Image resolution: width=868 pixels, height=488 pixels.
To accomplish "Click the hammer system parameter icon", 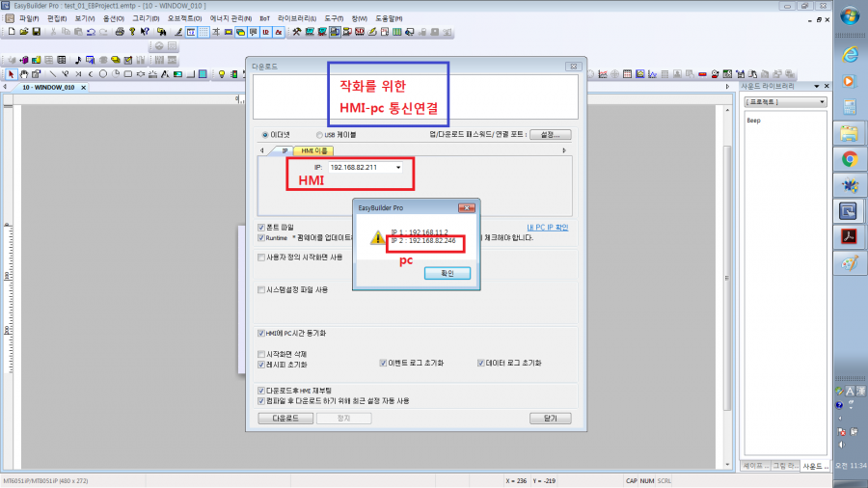I will pos(297,32).
